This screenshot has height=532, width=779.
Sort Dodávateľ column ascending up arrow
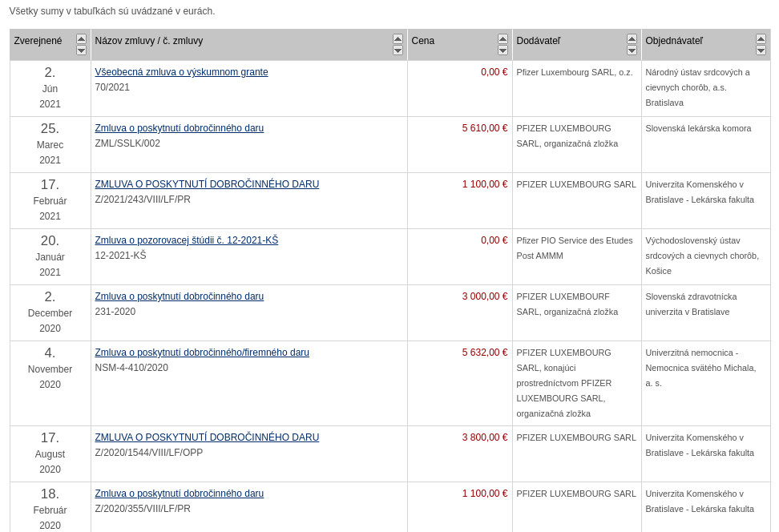[x=632, y=39]
